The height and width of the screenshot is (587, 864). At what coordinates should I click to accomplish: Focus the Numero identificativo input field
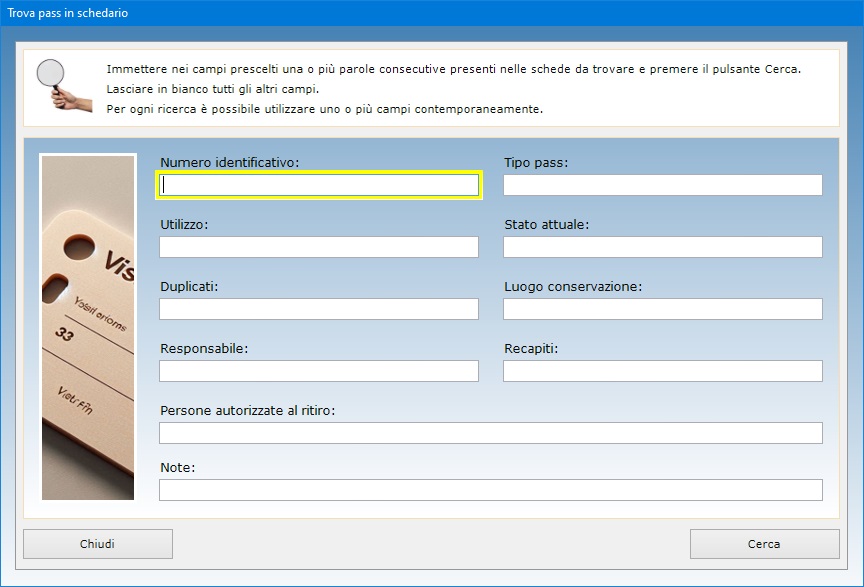(x=319, y=185)
